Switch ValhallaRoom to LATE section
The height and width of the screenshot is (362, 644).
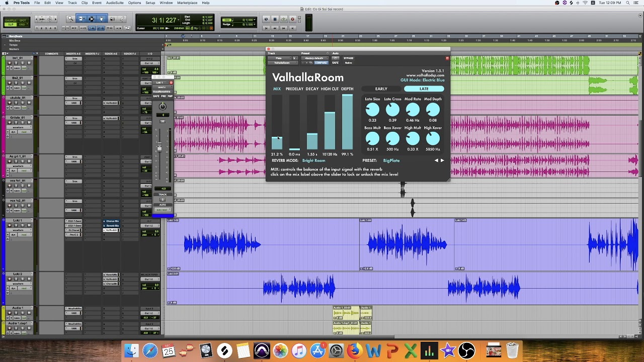coord(424,89)
